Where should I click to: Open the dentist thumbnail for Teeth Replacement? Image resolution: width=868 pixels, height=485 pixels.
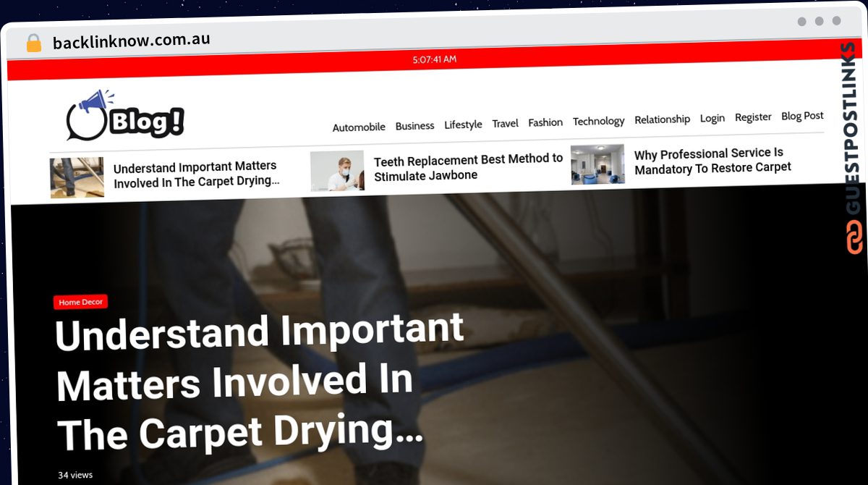[x=337, y=171]
